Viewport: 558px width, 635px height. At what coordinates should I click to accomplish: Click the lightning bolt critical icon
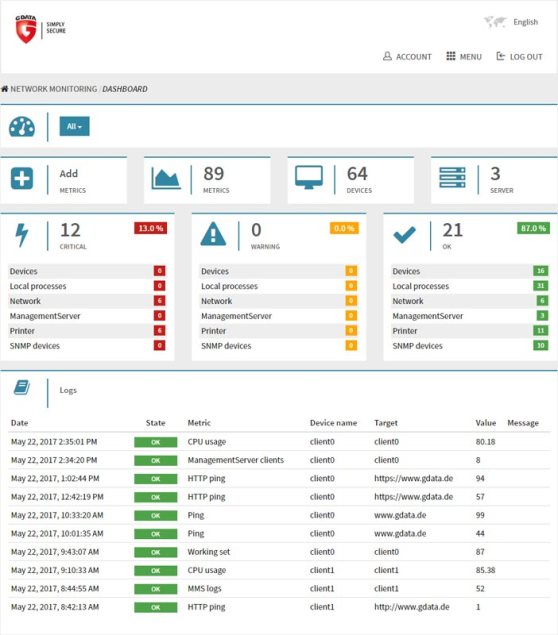coord(22,234)
